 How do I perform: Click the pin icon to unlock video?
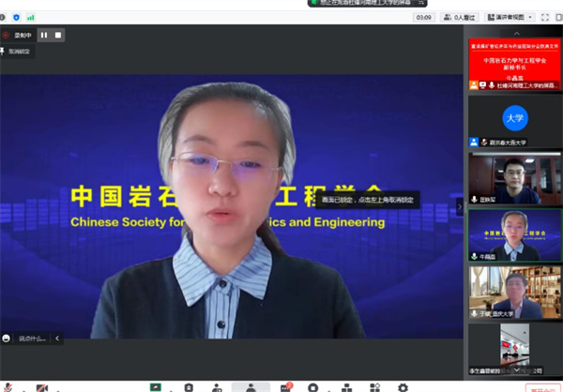(4, 52)
